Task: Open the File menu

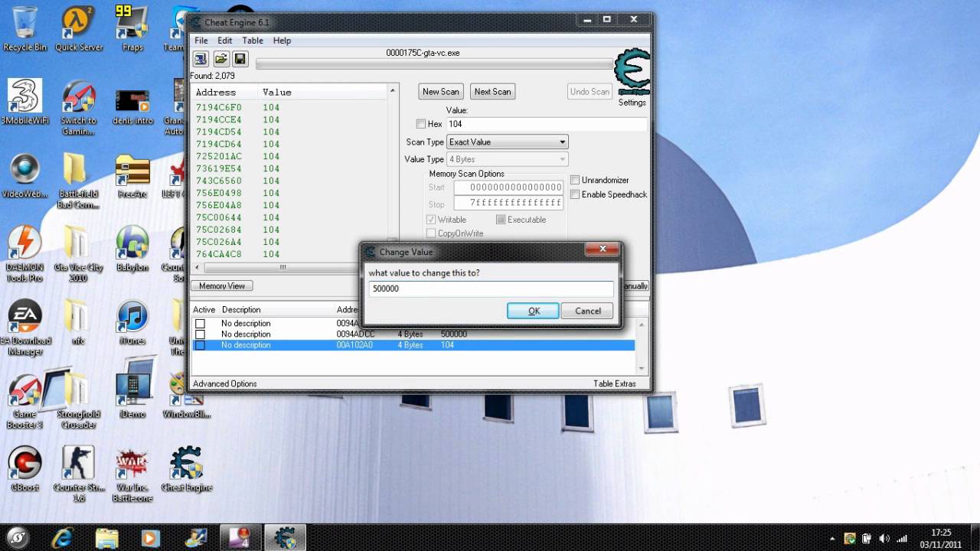Action: pos(201,41)
